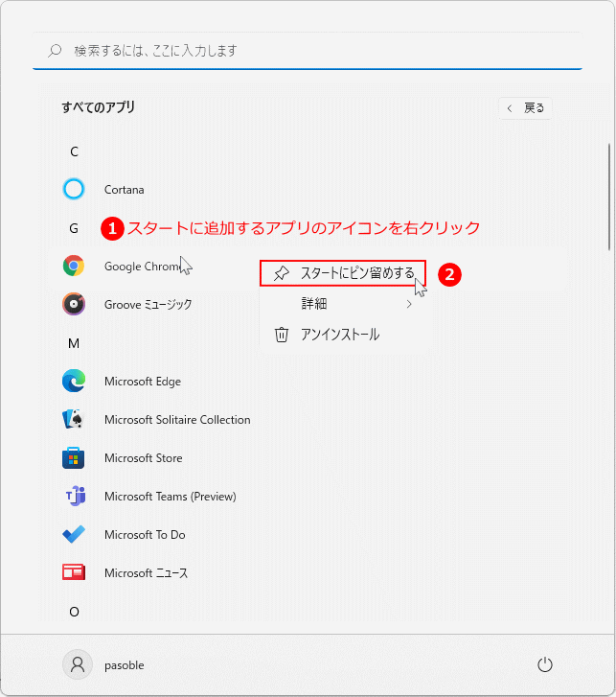Launch the Microsoft Edge icon
Viewport: 616px width, 697px height.
(x=74, y=381)
